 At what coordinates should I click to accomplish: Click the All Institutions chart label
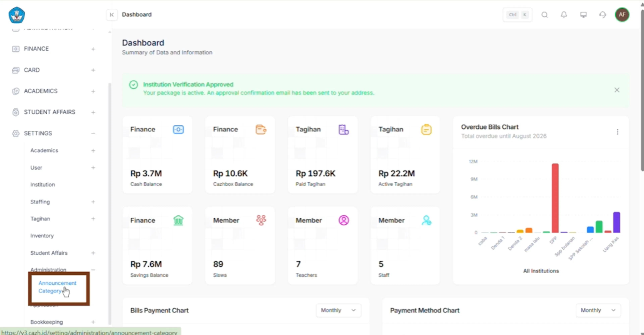pyautogui.click(x=541, y=271)
